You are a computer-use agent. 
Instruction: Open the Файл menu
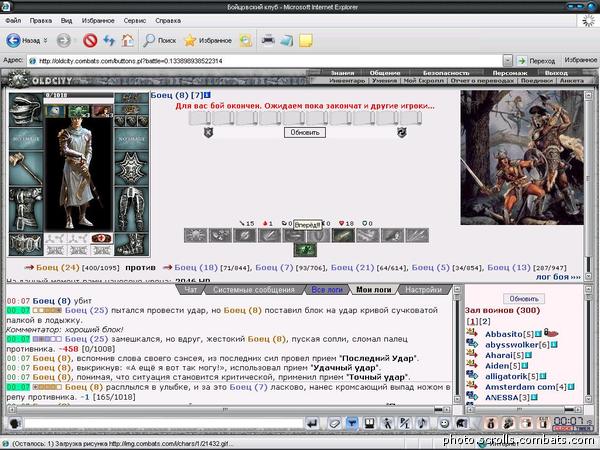click(13, 21)
